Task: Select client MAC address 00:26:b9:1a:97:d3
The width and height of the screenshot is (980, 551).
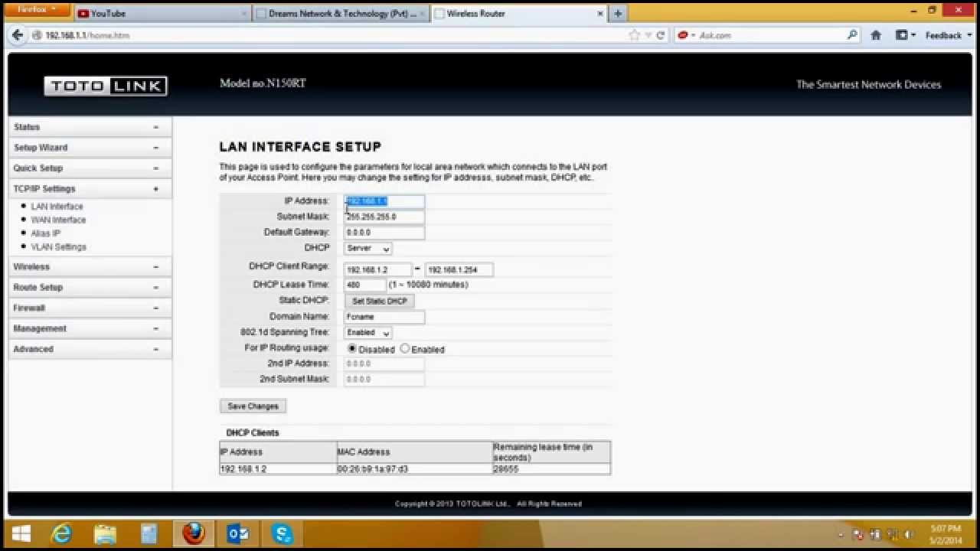Action: click(x=373, y=469)
